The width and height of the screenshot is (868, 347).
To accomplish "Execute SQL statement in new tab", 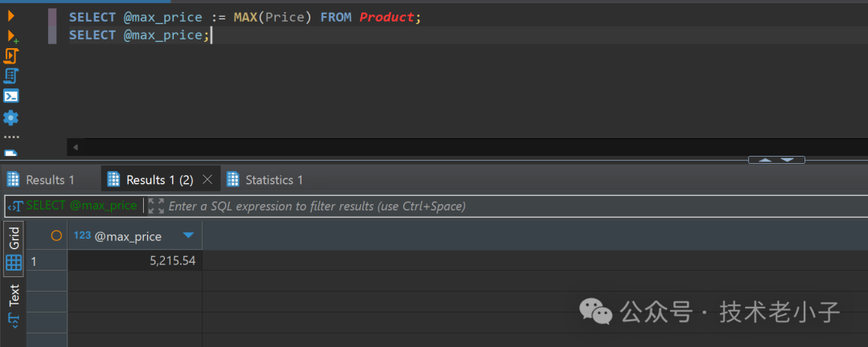I will [x=11, y=36].
